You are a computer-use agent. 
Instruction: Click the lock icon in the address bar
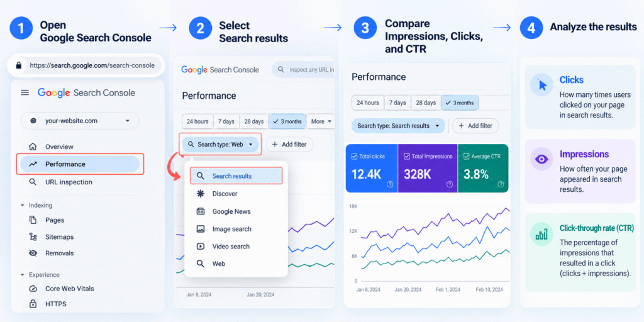(18, 65)
